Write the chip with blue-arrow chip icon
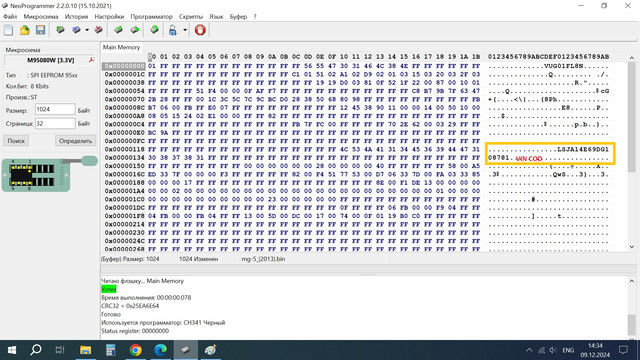This screenshot has width=640, height=360. click(76, 30)
